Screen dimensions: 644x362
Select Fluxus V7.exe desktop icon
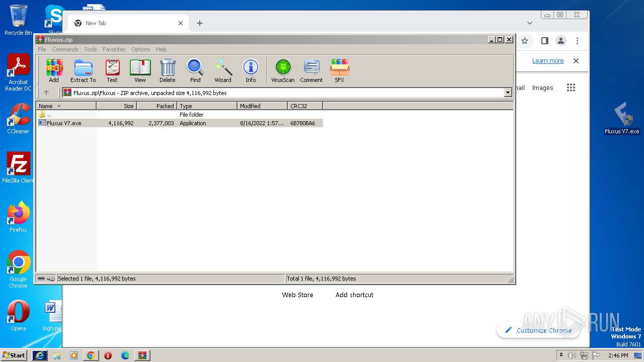point(622,118)
